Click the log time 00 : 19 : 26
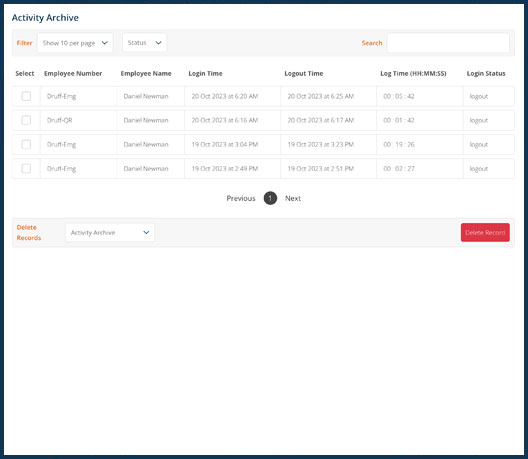 (x=399, y=144)
